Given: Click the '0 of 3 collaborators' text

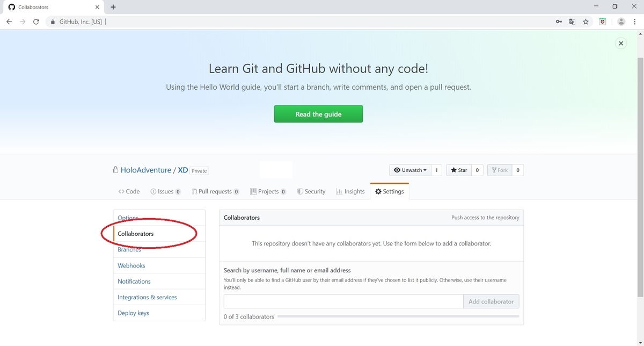Looking at the screenshot, I should 249,316.
